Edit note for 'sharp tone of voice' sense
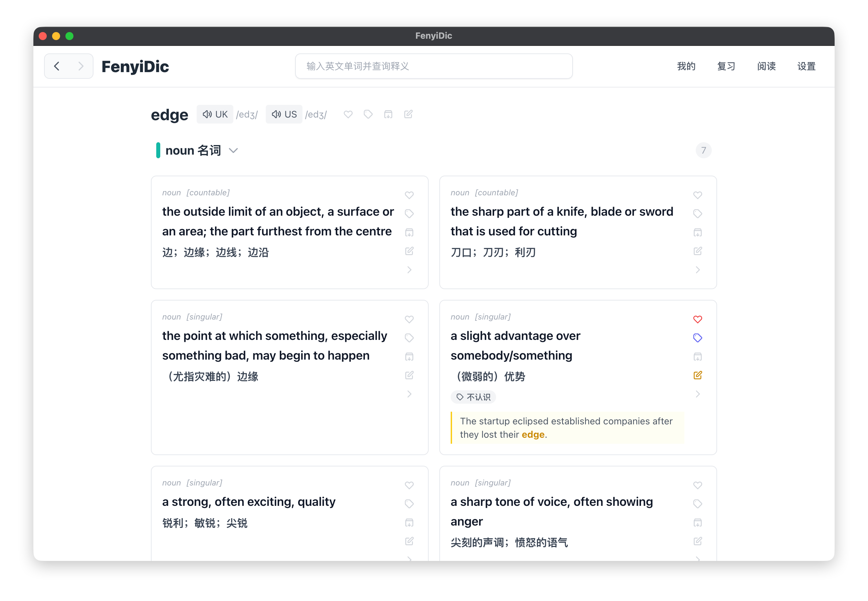The height and width of the screenshot is (601, 868). click(x=697, y=542)
